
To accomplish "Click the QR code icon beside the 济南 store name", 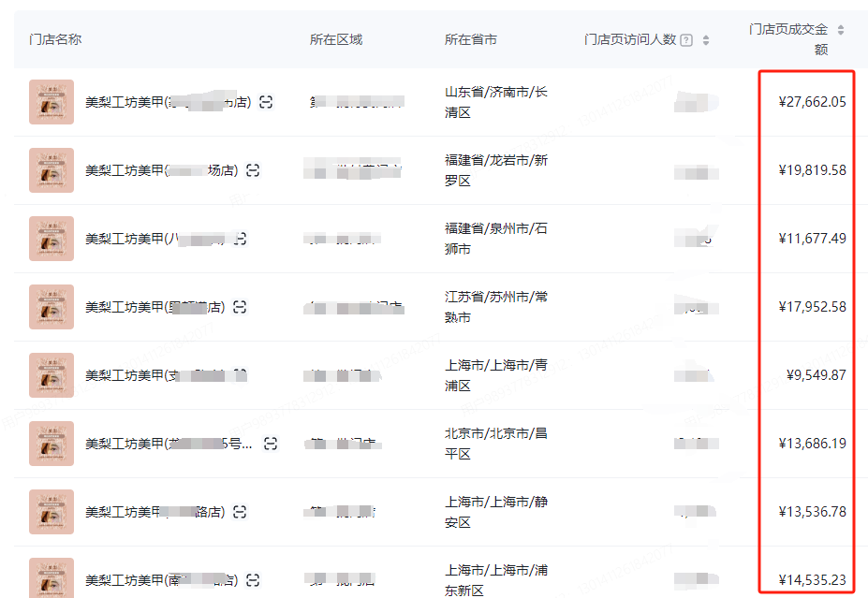I will (267, 101).
